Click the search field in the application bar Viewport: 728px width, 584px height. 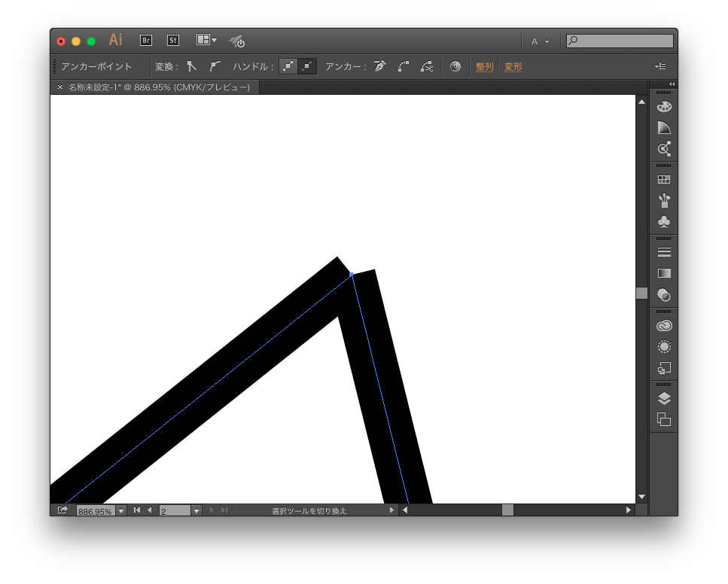click(620, 41)
